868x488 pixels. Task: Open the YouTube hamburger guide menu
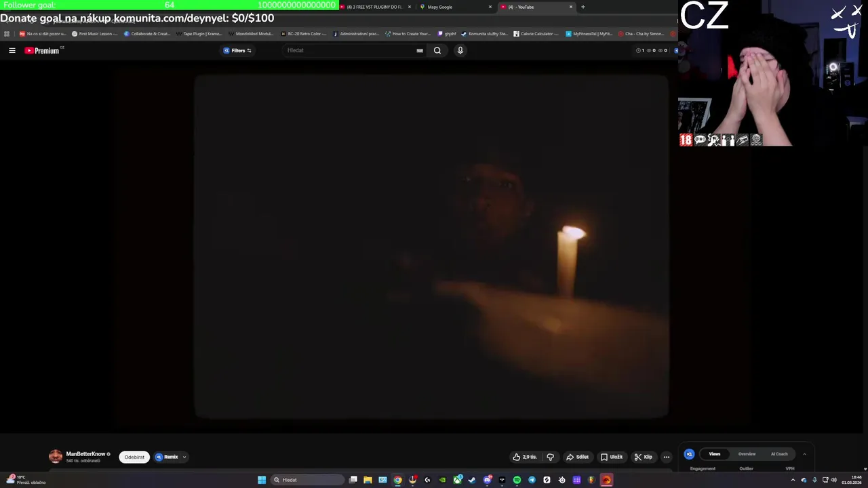click(x=12, y=50)
